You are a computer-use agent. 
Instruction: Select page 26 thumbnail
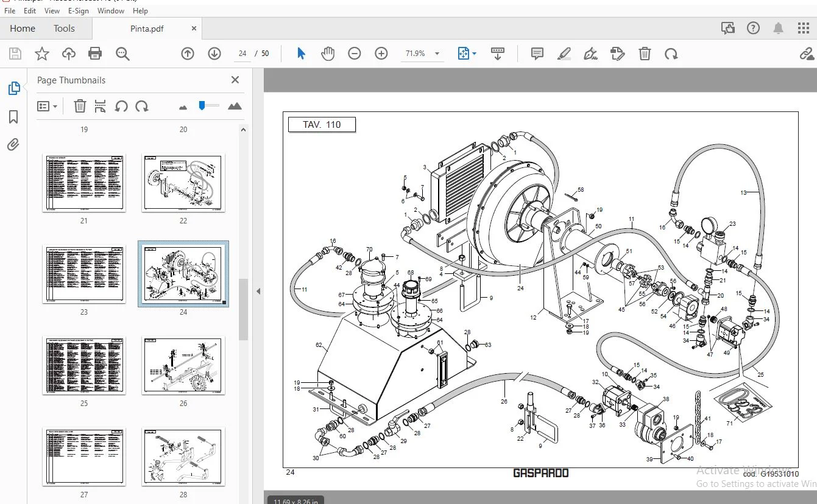click(x=183, y=365)
